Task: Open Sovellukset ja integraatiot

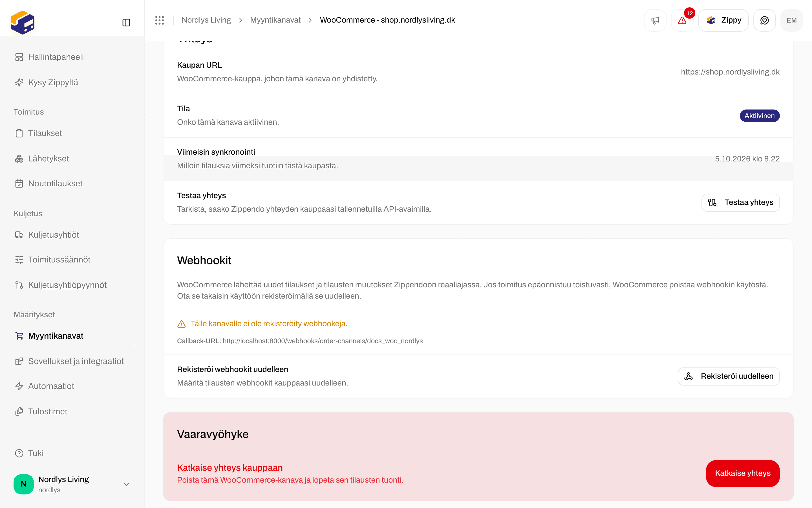Action: (x=72, y=361)
